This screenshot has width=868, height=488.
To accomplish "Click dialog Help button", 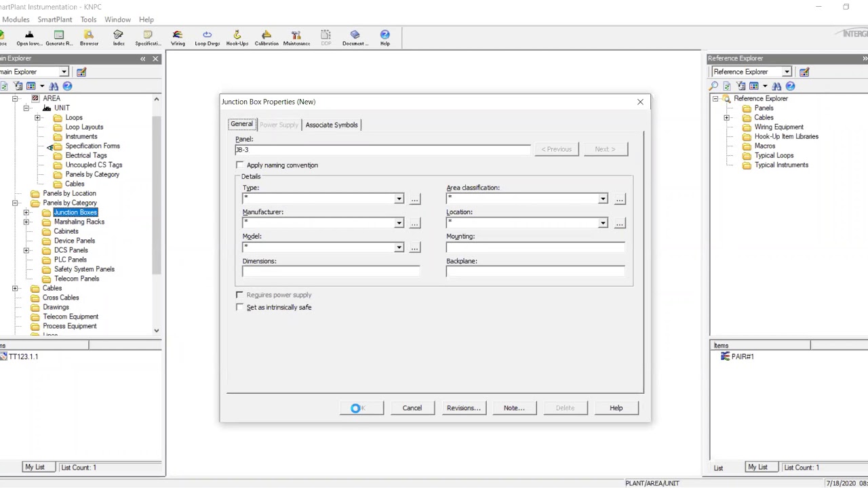I will tap(616, 408).
